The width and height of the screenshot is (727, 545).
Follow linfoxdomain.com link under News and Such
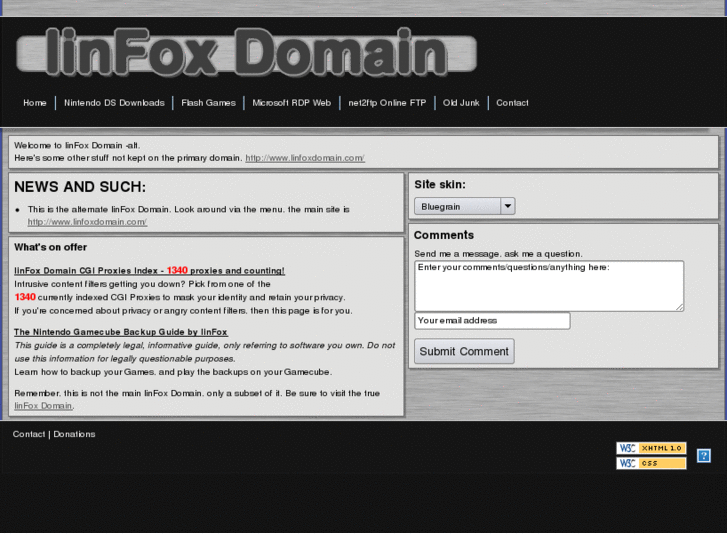[87, 222]
